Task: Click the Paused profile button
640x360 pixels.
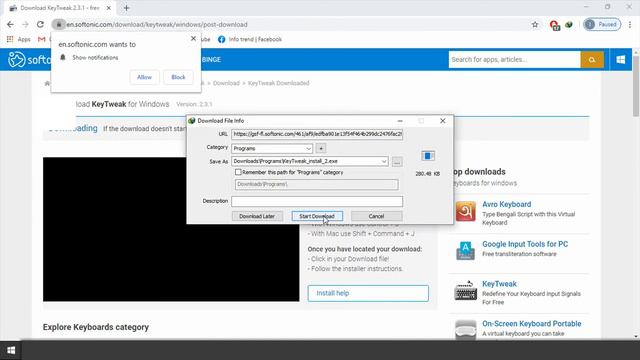Action: [x=602, y=24]
